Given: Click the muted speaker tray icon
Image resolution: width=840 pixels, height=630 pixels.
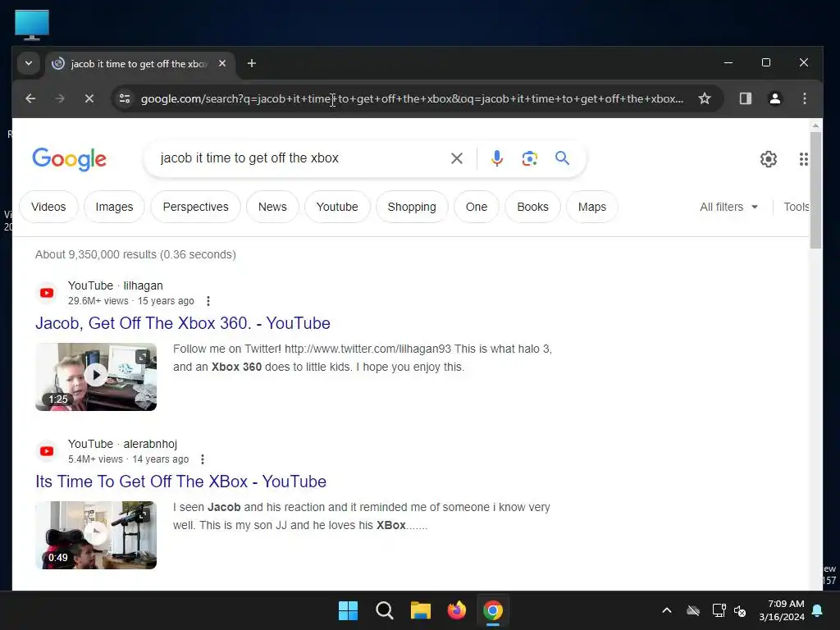Looking at the screenshot, I should (740, 610).
